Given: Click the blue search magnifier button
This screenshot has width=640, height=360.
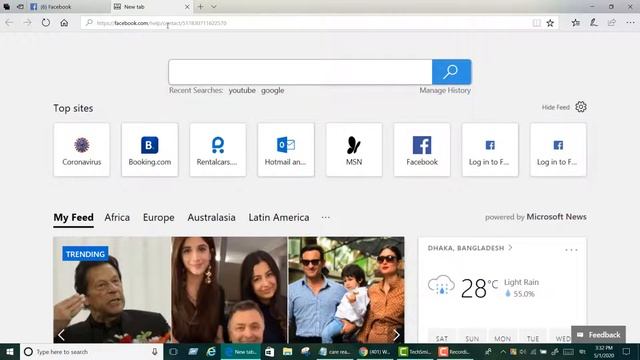Looking at the screenshot, I should (451, 72).
